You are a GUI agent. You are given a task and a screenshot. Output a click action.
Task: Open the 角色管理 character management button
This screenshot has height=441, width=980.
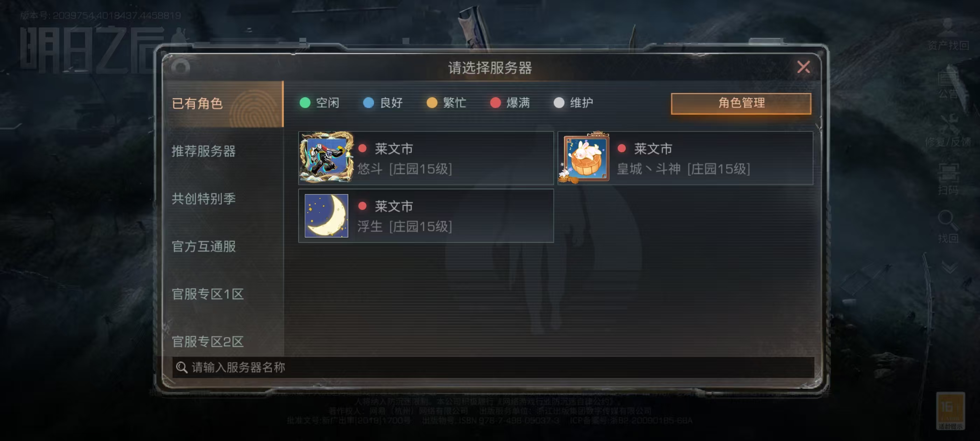click(x=741, y=103)
